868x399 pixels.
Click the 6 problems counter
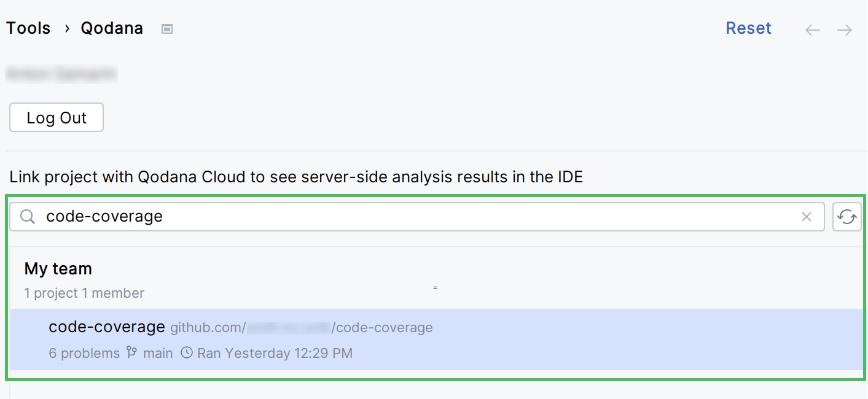click(84, 353)
